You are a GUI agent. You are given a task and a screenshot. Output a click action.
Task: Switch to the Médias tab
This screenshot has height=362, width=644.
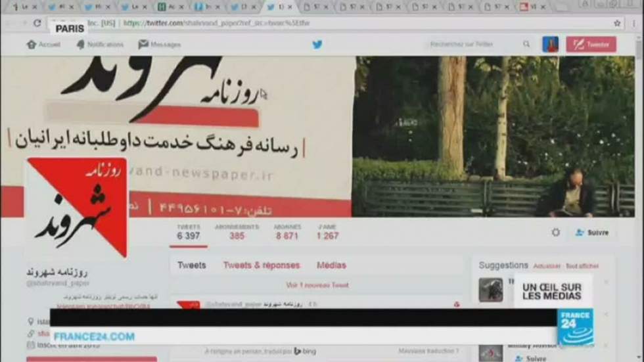[331, 265]
